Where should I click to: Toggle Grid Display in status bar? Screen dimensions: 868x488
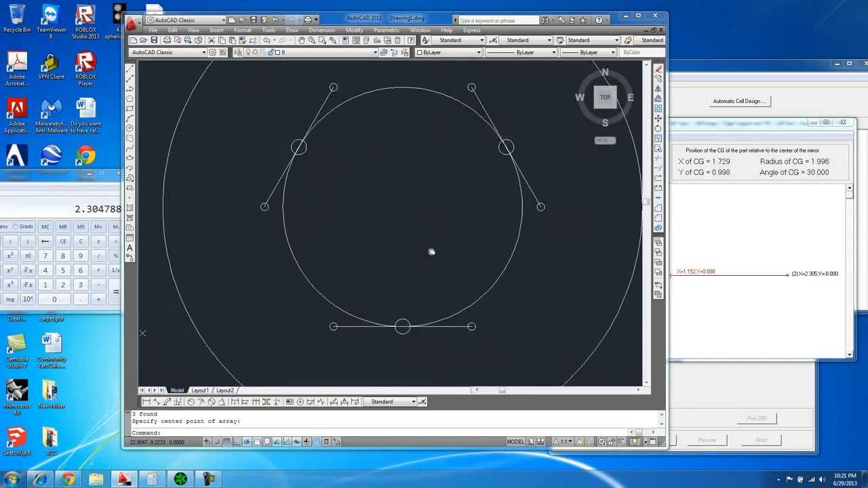226,441
